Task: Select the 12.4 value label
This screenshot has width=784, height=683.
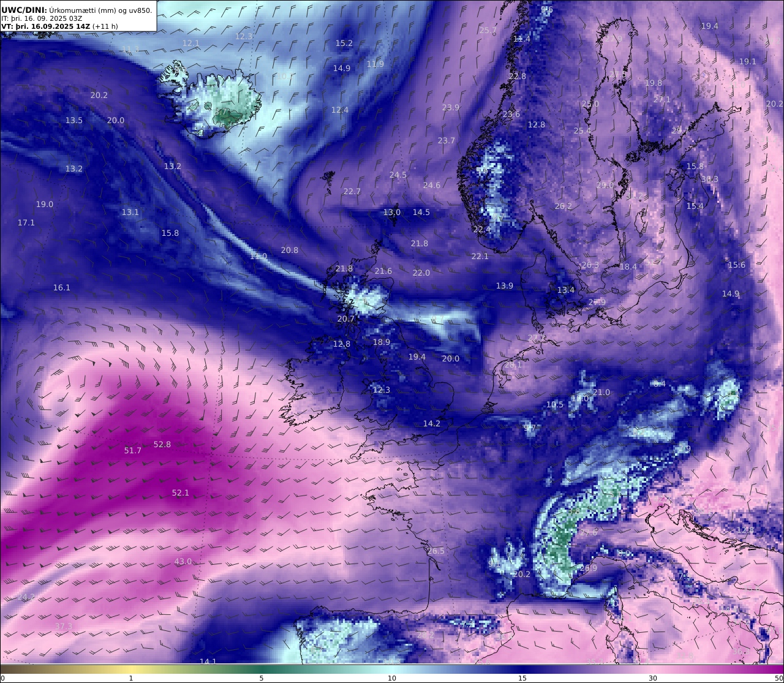Action: pos(340,110)
